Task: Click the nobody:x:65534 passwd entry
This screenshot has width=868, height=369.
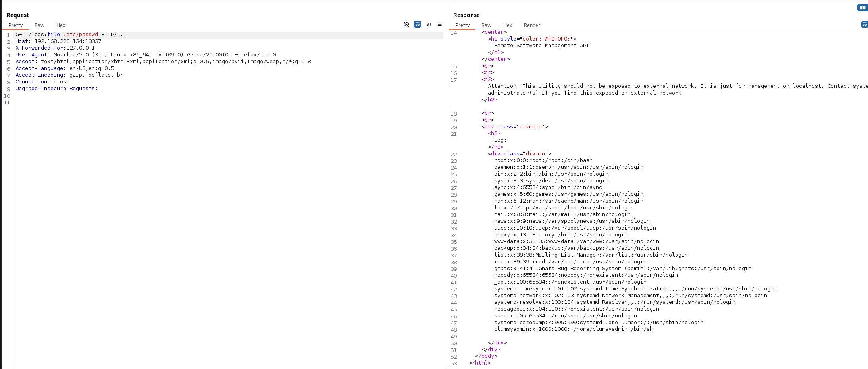Action: coord(586,275)
